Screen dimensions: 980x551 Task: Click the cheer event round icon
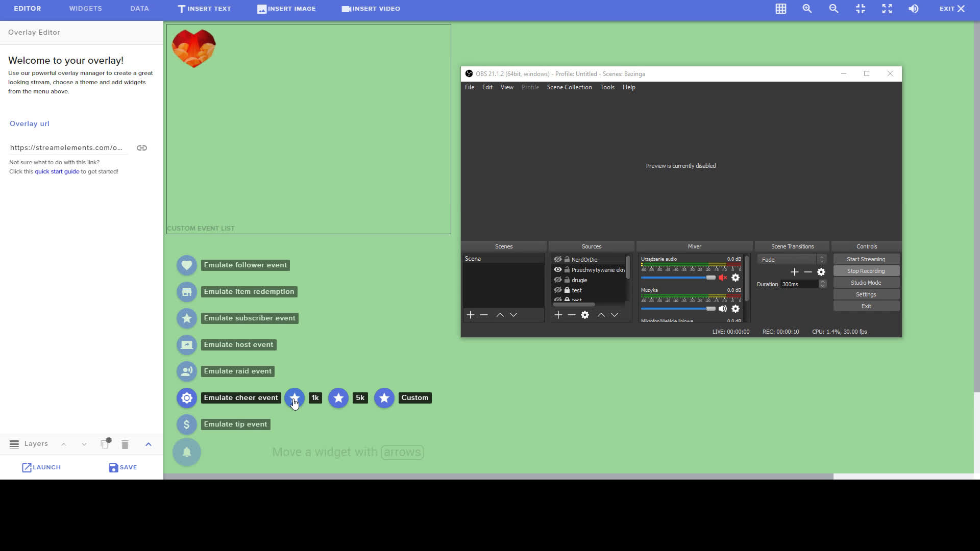[x=187, y=398]
